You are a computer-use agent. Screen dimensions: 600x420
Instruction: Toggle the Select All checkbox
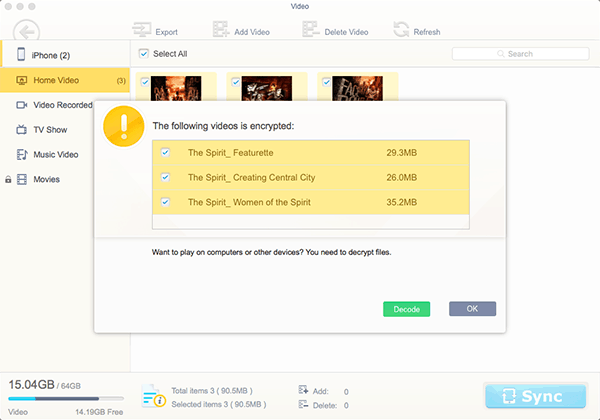pyautogui.click(x=143, y=54)
